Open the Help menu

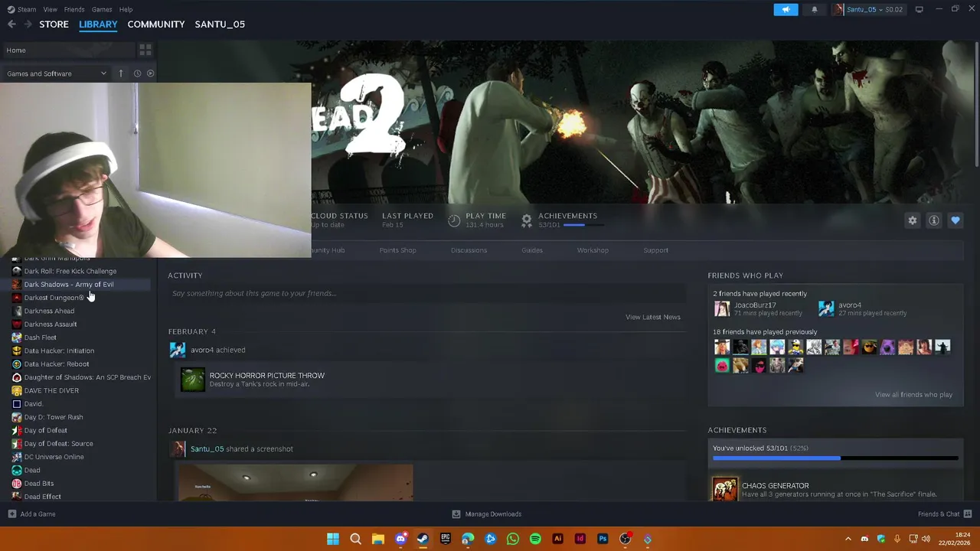tap(126, 9)
